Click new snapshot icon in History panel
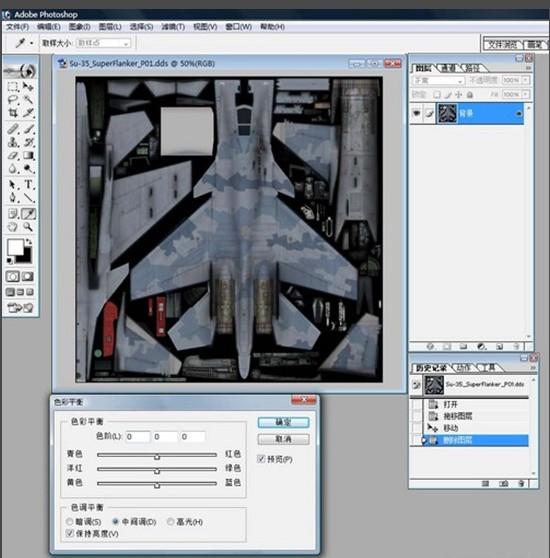Viewport: 550px width, 558px height. coord(503,483)
